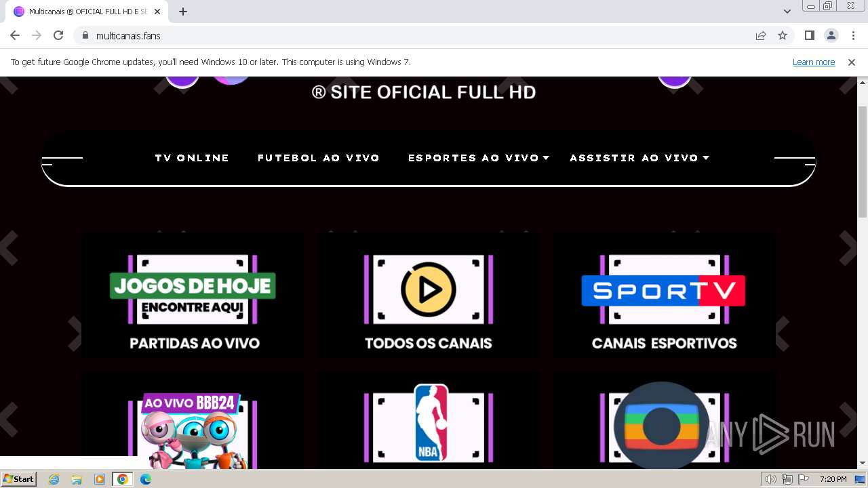The image size is (868, 488).
Task: Open SporTV canais esportivos card
Action: (x=664, y=296)
